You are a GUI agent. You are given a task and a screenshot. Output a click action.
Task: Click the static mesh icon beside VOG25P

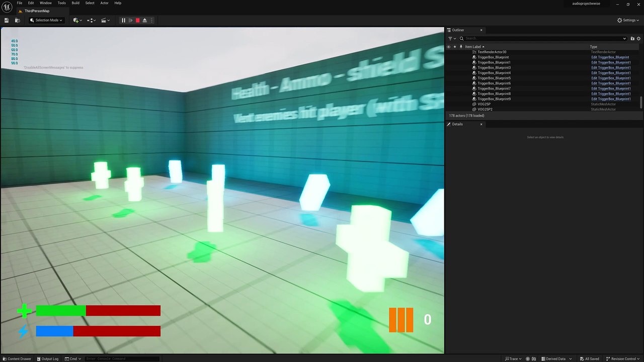pyautogui.click(x=474, y=104)
